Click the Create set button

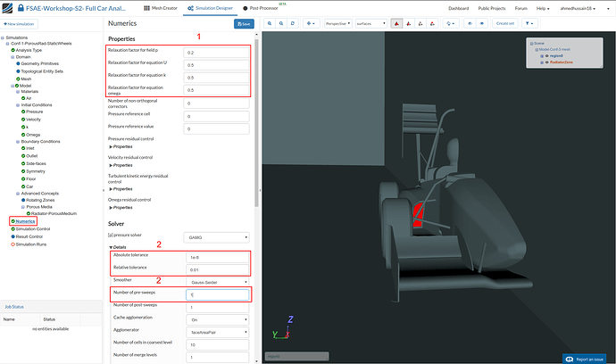(x=505, y=23)
